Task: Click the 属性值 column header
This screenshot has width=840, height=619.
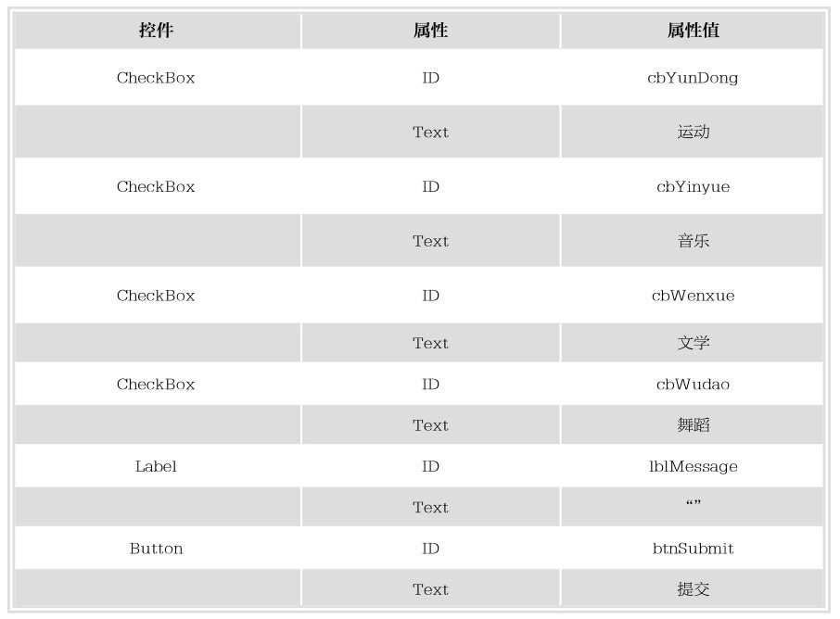Action: (x=693, y=31)
